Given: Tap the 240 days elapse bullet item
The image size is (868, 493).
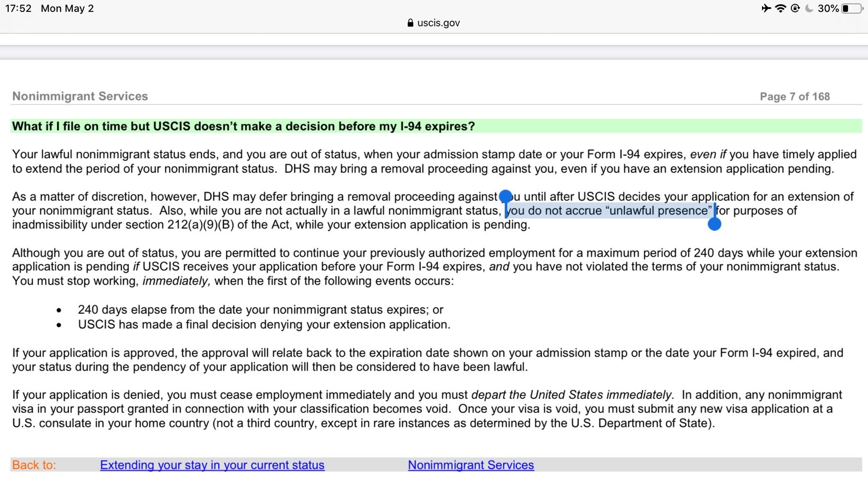Looking at the screenshot, I should 261,310.
